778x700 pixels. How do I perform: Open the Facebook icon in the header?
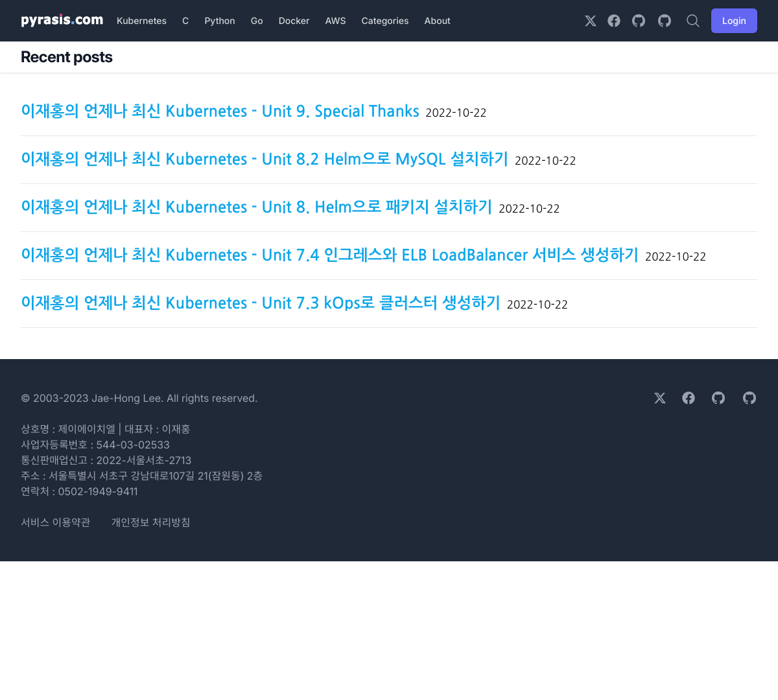(614, 21)
